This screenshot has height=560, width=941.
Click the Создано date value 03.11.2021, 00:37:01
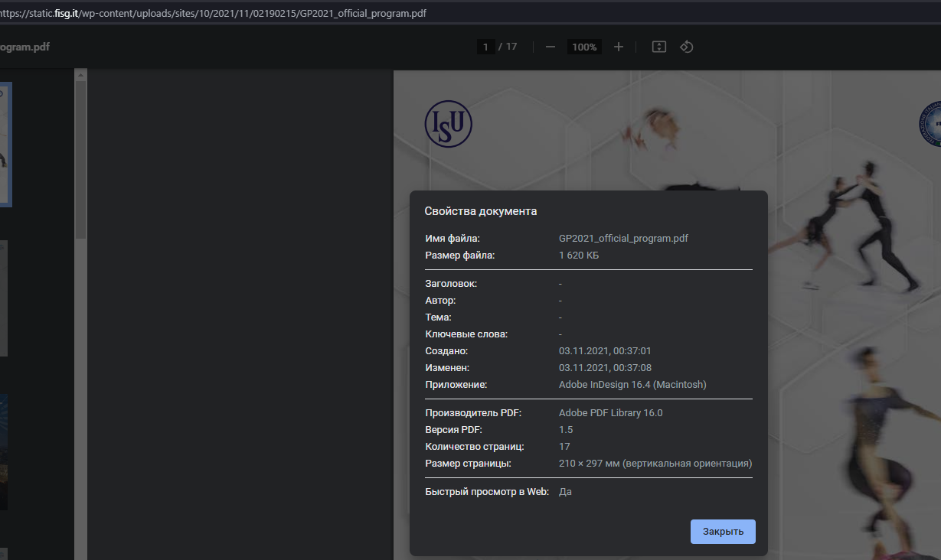click(x=605, y=351)
